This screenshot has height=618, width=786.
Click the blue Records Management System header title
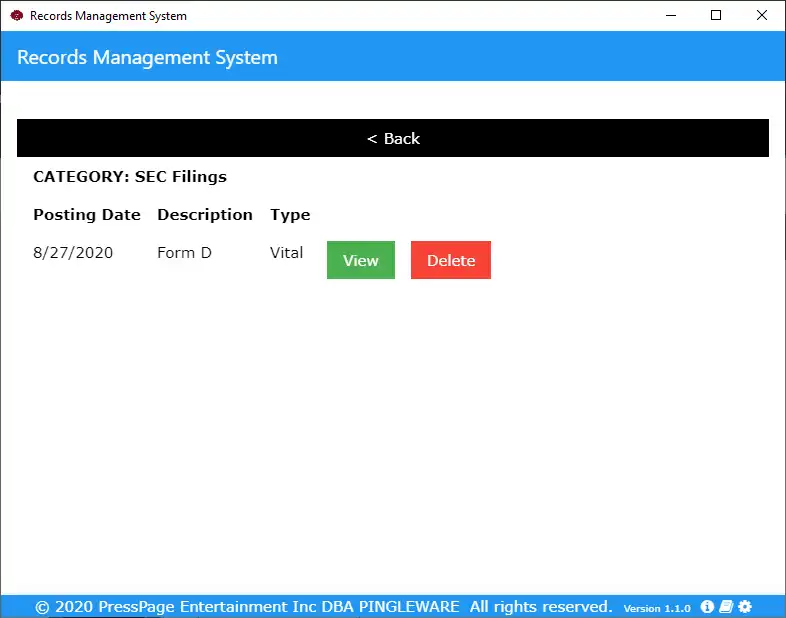[x=147, y=57]
